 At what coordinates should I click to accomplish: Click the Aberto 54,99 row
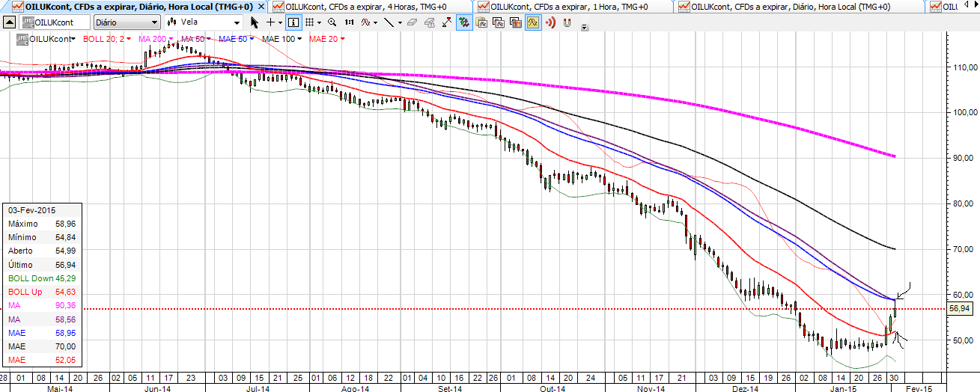coord(42,251)
